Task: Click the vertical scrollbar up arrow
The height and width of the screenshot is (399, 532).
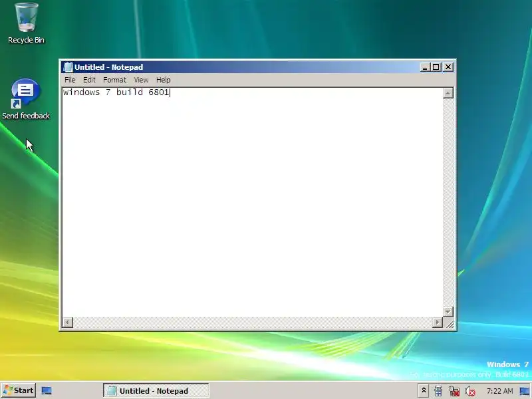Action: (448, 93)
